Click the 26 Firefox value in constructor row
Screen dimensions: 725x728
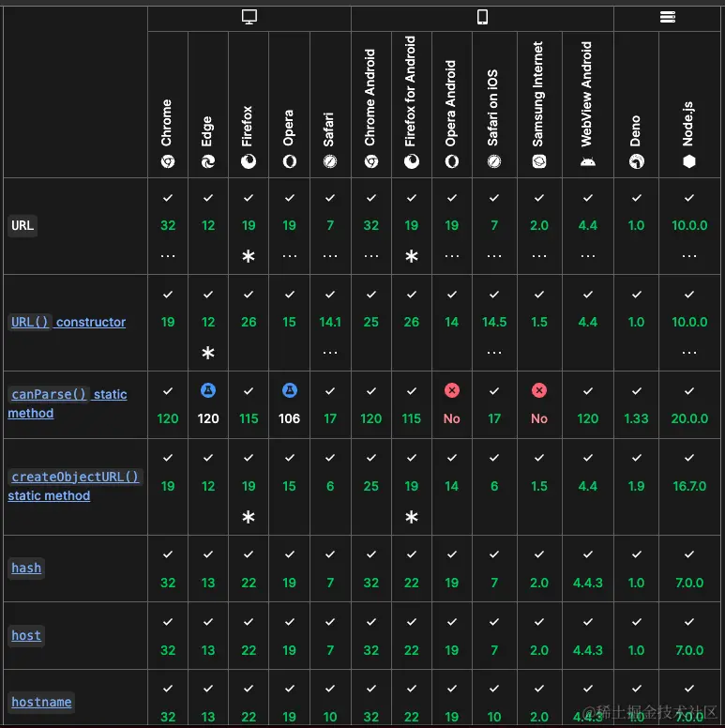click(x=249, y=322)
